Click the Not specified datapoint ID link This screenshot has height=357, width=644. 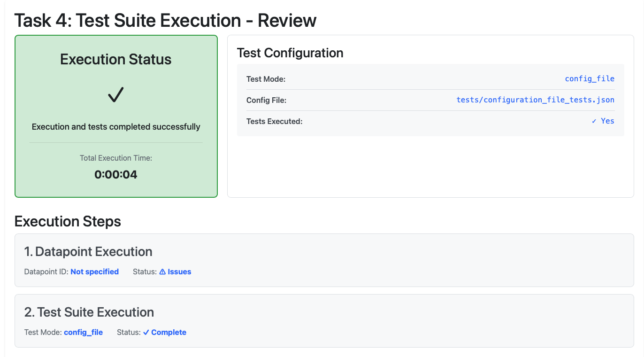tap(94, 272)
